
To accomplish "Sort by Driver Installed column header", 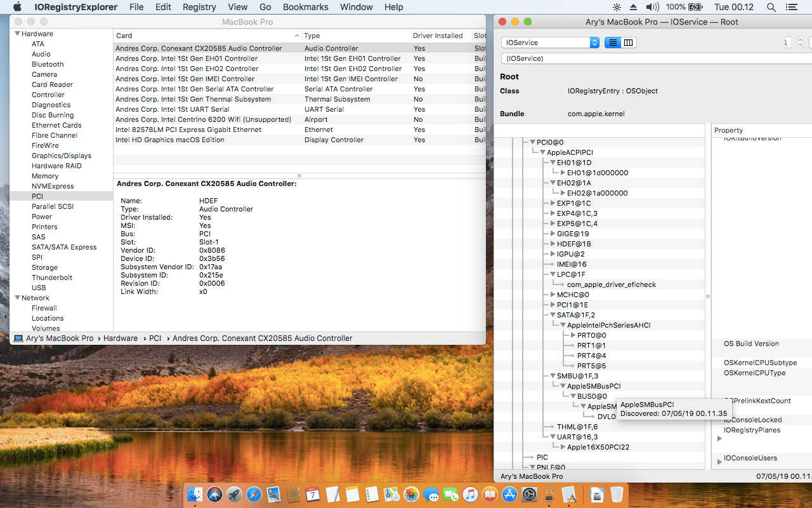I will [441, 36].
